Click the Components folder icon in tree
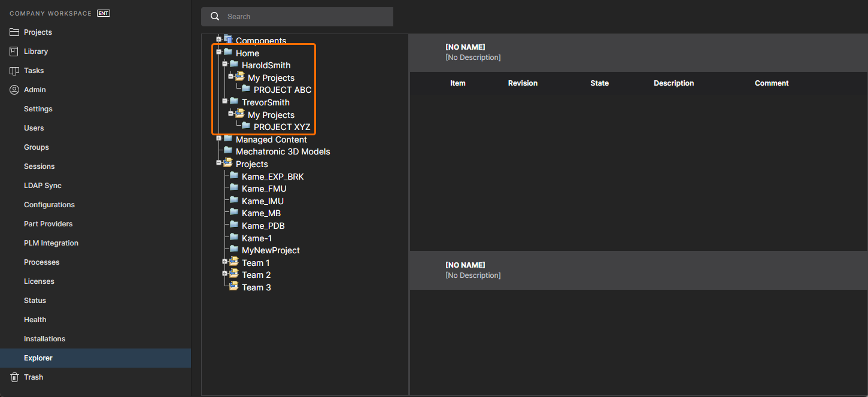The height and width of the screenshot is (397, 868). click(228, 40)
